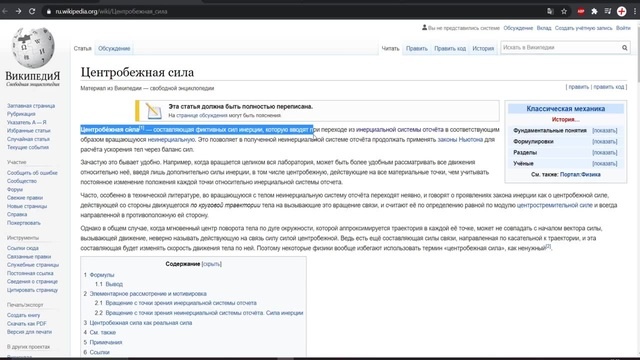640x360 pixels.
Task: Click Пожертвовать sidebar link
Action: tap(24, 223)
